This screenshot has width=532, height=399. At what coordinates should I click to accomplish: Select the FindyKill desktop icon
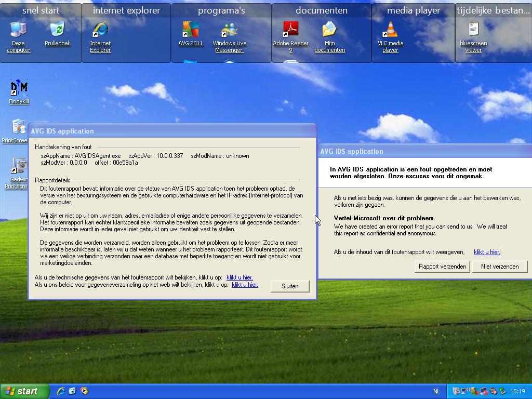[19, 91]
